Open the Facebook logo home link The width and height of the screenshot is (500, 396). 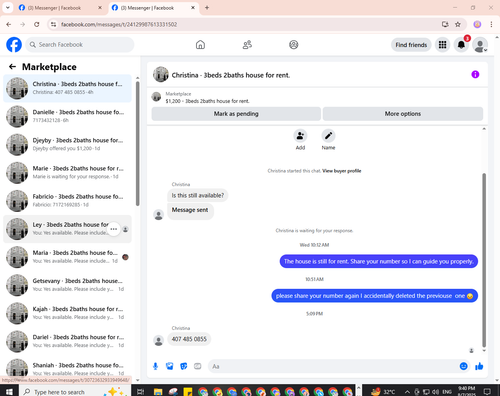[x=14, y=45]
